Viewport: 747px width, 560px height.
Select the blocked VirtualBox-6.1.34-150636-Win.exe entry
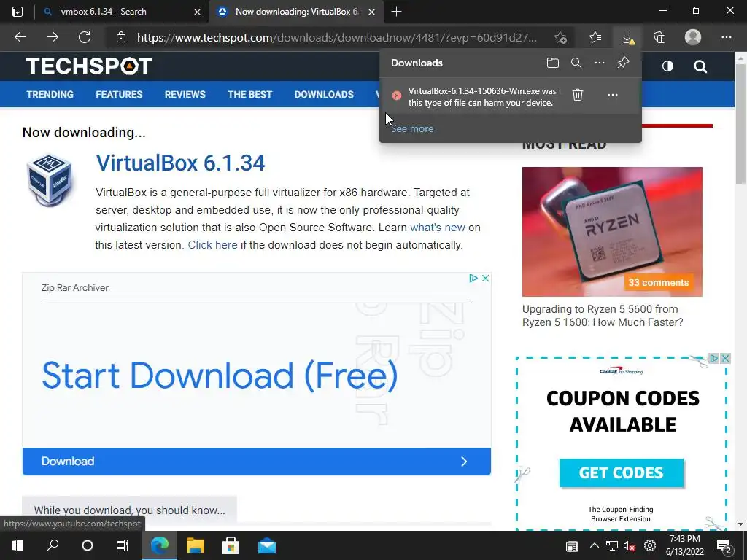[x=482, y=97]
